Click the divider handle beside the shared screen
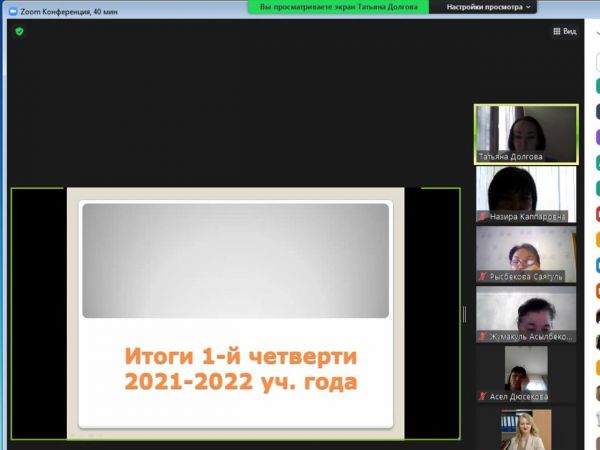Image resolution: width=600 pixels, height=450 pixels. coord(464,314)
